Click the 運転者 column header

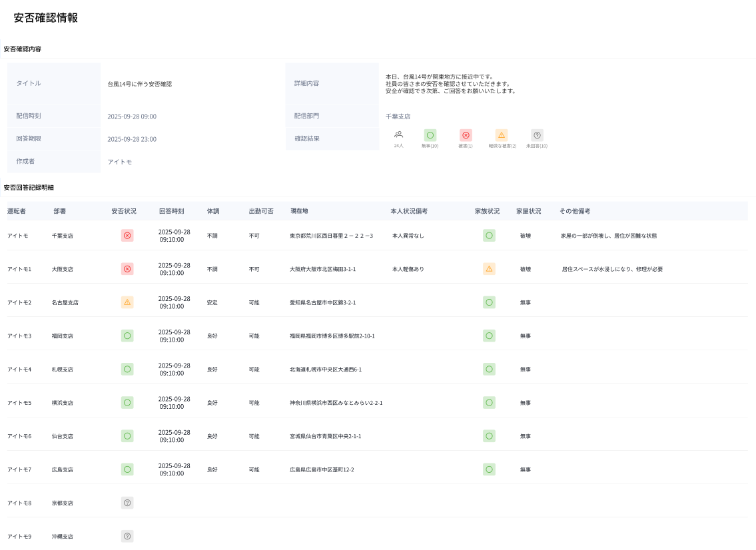[17, 211]
